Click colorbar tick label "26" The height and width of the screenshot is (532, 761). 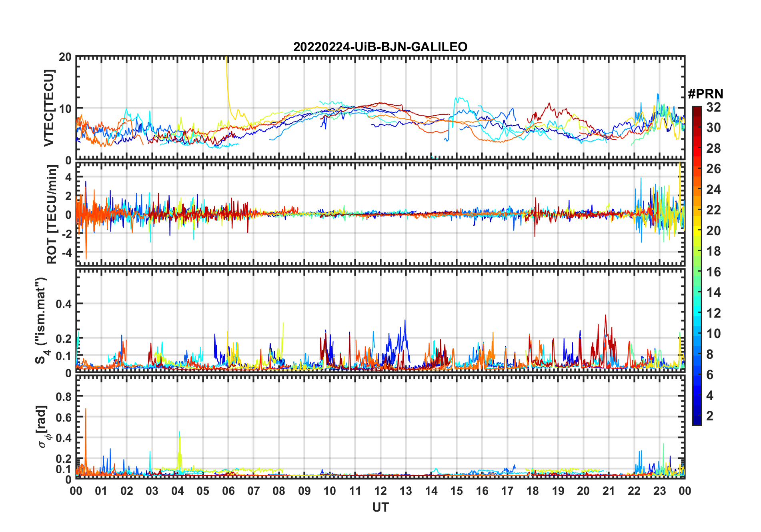(x=713, y=169)
